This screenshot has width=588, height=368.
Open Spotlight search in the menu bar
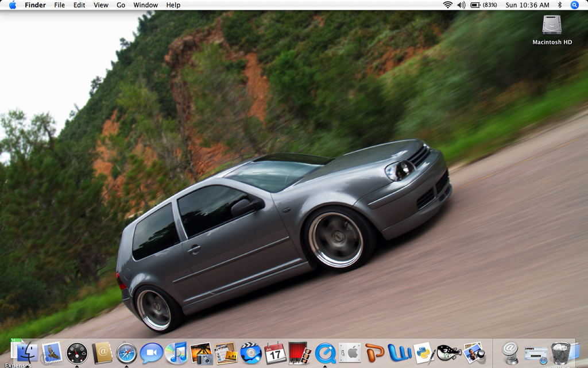574,5
